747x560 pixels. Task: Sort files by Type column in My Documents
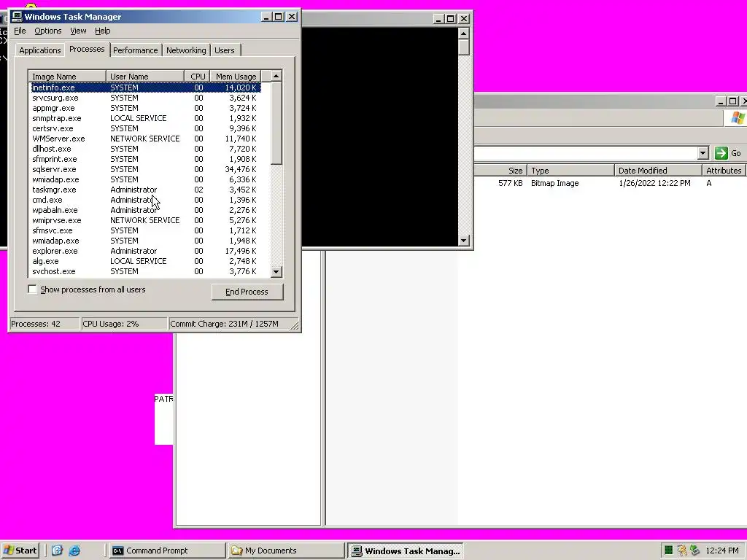570,171
